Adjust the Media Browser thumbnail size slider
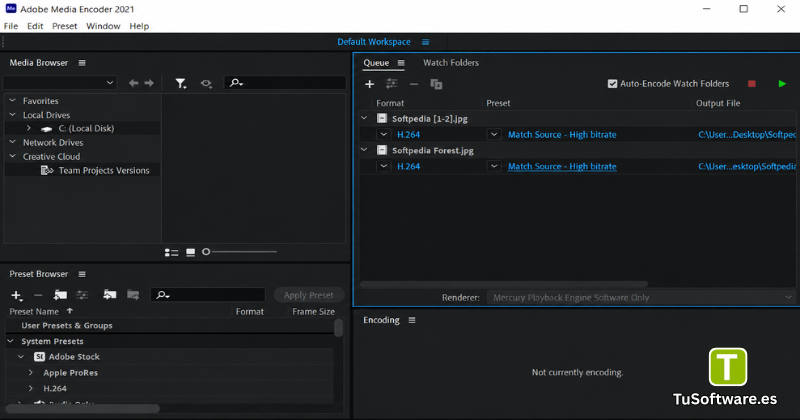Image resolution: width=800 pixels, height=420 pixels. pos(240,252)
